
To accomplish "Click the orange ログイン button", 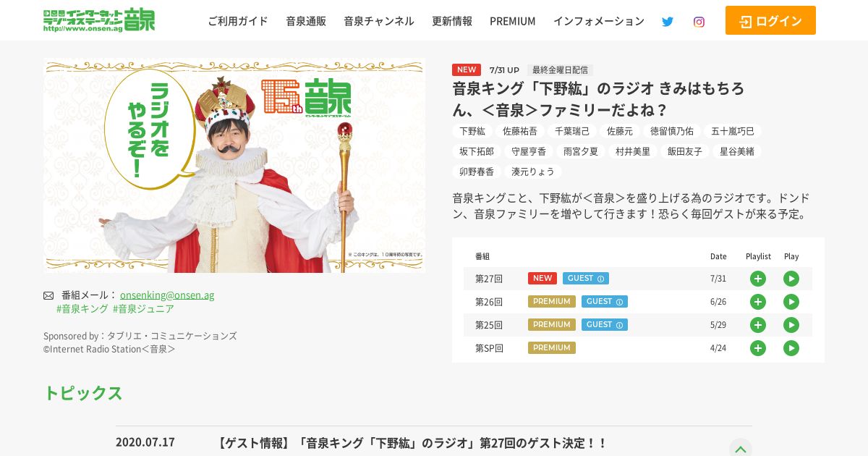I will (x=770, y=20).
